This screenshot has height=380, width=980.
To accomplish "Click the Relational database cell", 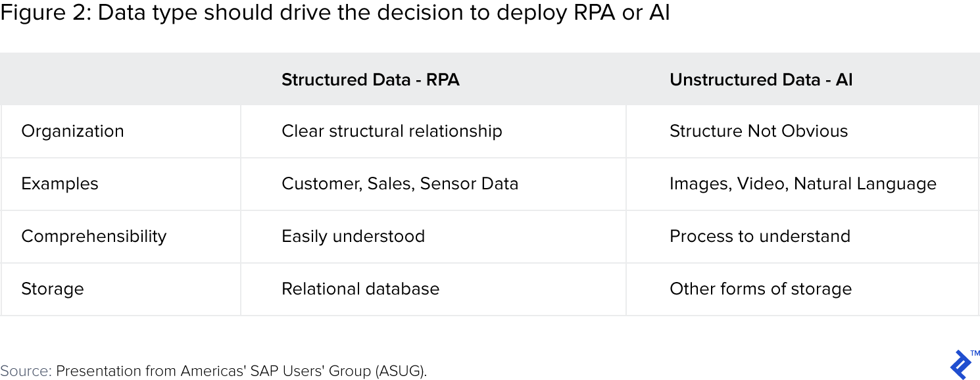I will (360, 289).
